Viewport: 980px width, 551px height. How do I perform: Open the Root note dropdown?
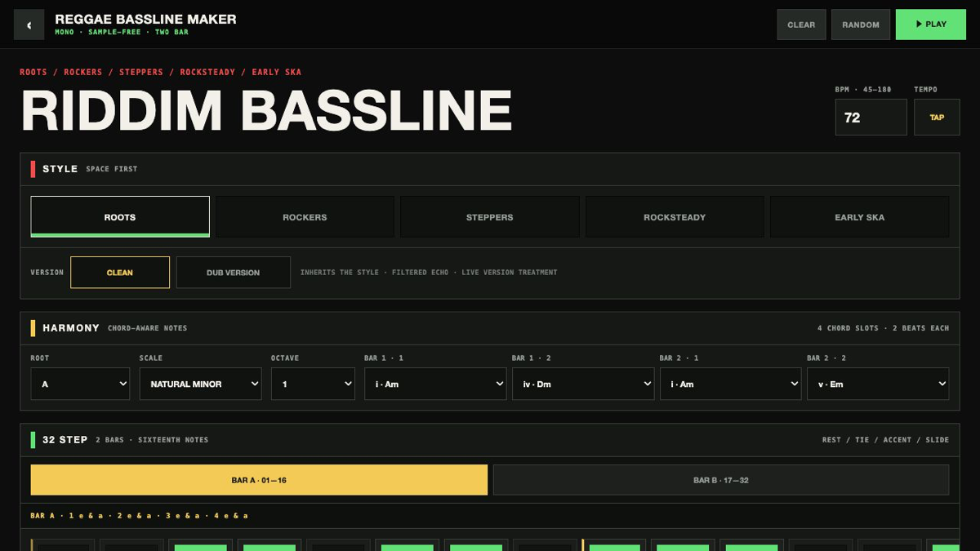coord(80,384)
